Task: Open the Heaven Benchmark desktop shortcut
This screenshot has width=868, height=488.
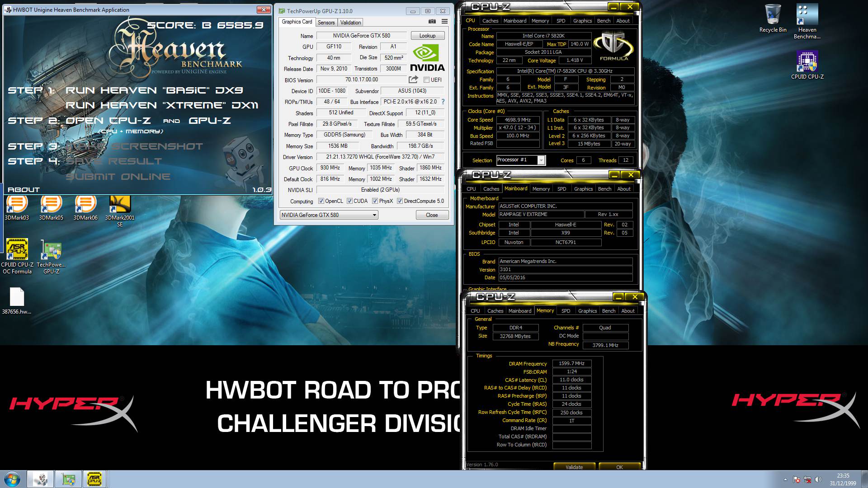Action: pyautogui.click(x=807, y=22)
